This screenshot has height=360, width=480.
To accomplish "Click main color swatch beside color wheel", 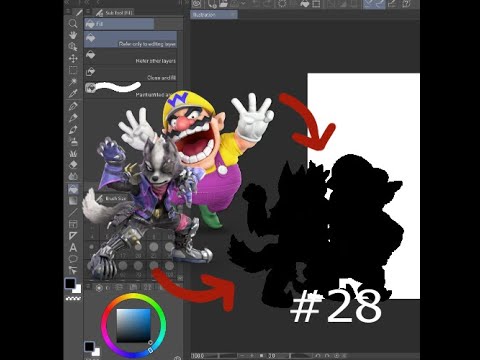I will coord(89,347).
